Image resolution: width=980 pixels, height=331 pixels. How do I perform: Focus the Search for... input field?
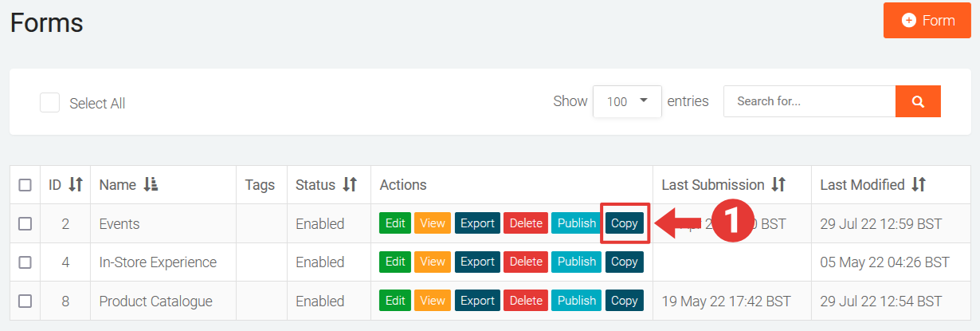click(x=809, y=101)
